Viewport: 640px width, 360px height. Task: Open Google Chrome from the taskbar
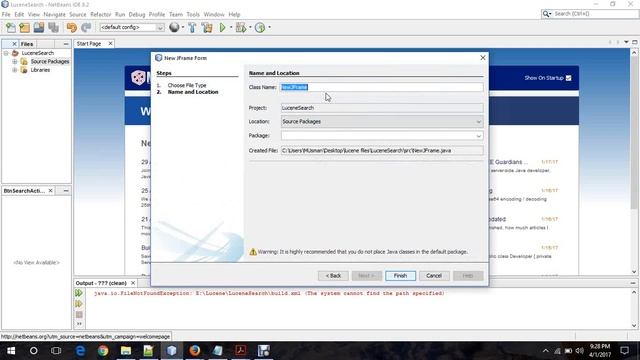pos(103,351)
